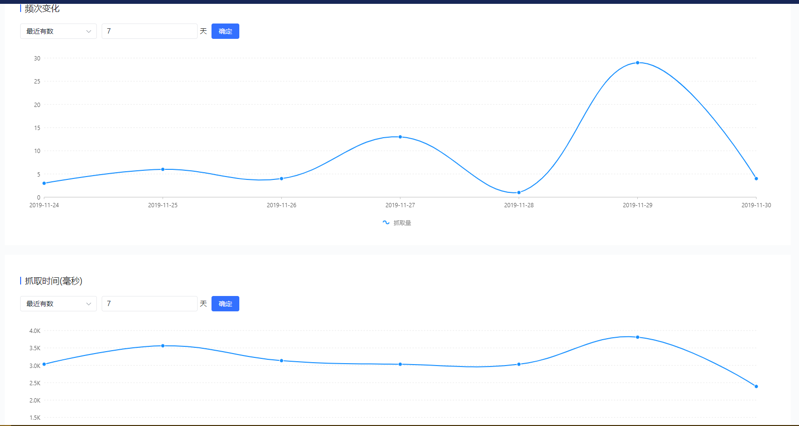
Task: Select the 2019-11-24 data point on the frequency chart
Action: 44,183
